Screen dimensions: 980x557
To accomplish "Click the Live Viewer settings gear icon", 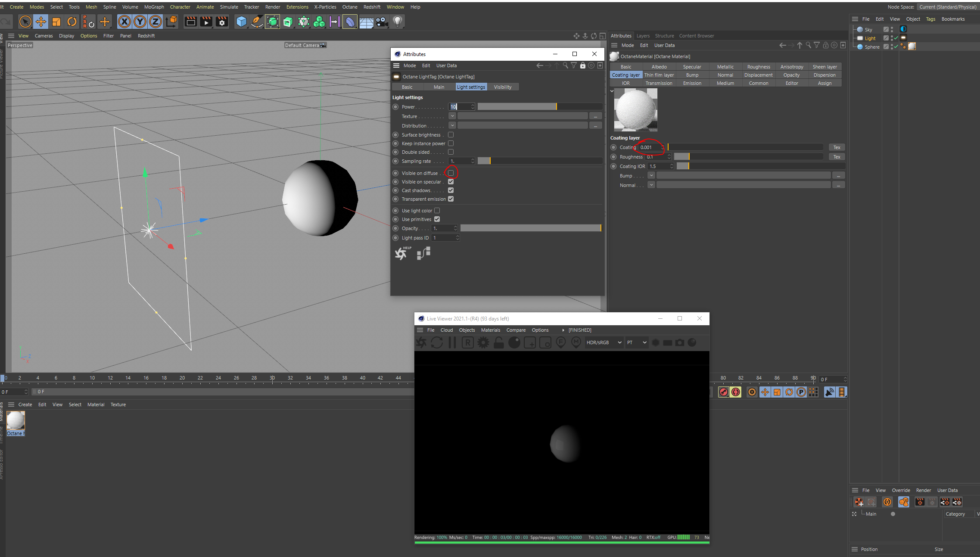I will click(483, 342).
